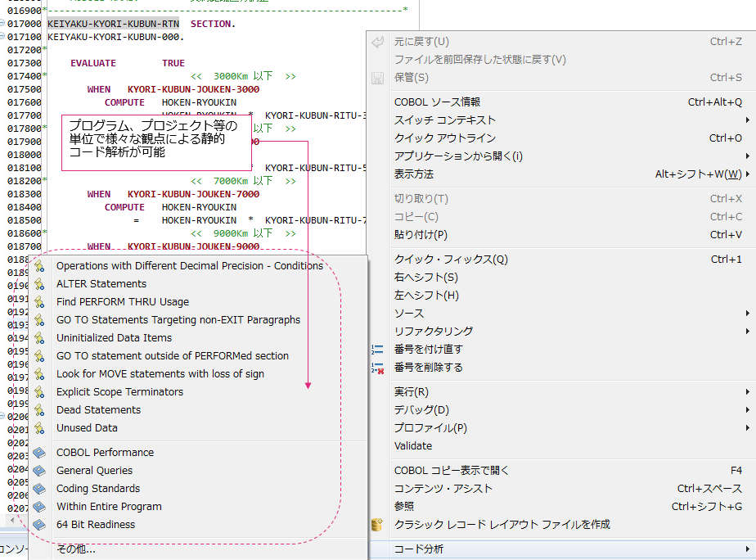This screenshot has width=756, height=560.
Task: Click the query icon beside Find PERFORM THRU Usage
Action: pos(38,300)
